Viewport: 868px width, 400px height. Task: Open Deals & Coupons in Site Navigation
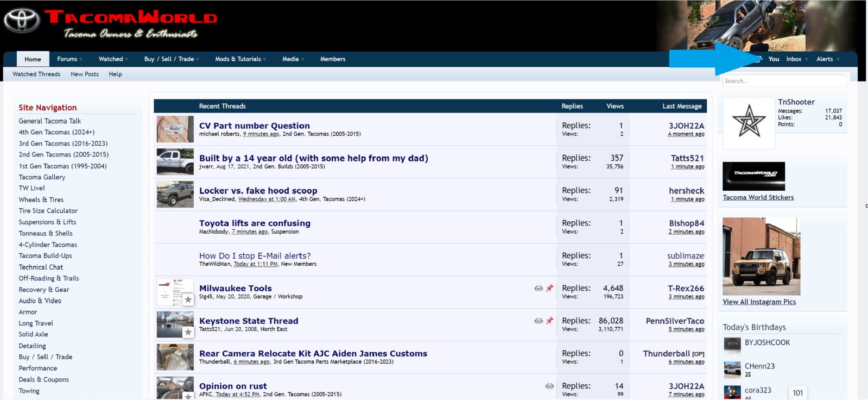point(43,380)
